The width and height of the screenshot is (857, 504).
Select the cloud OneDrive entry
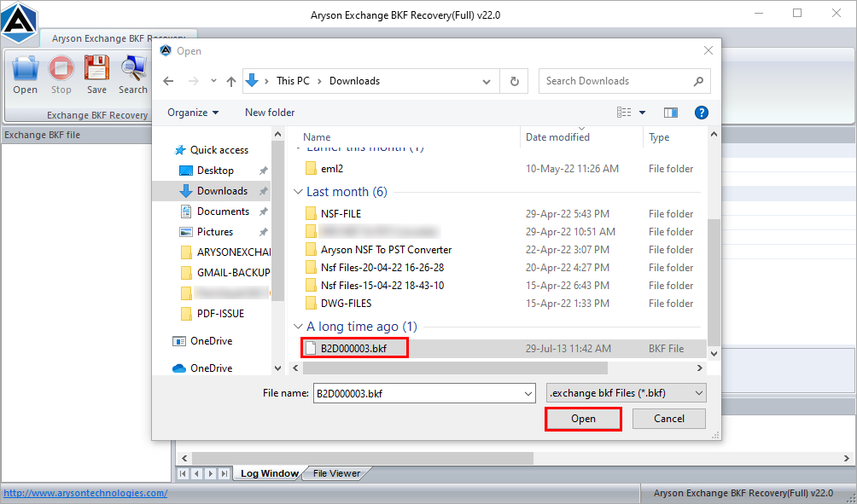pyautogui.click(x=202, y=368)
